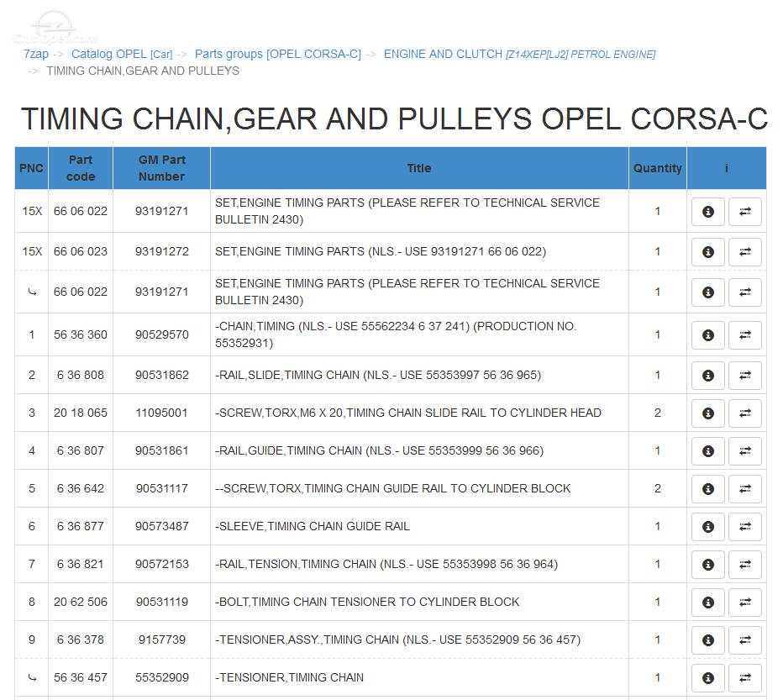The height and width of the screenshot is (700, 783).
Task: Click swap arrows icon for part 90529570
Action: [744, 334]
